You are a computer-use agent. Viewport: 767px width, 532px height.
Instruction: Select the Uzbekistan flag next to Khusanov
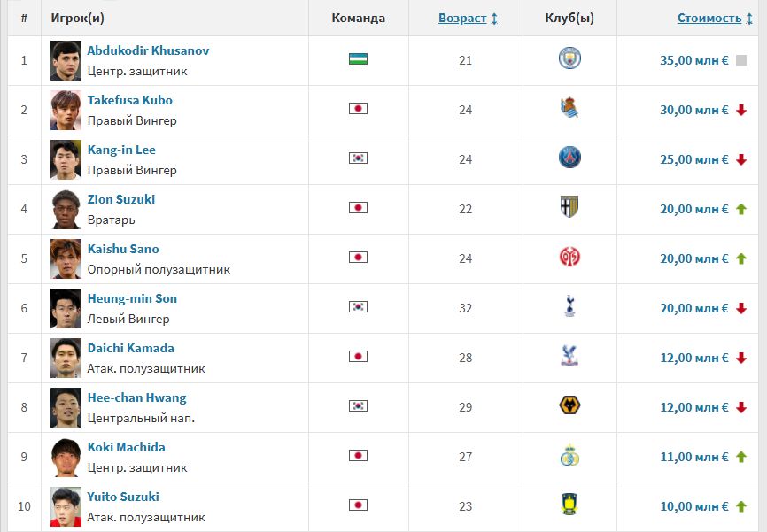pyautogui.click(x=358, y=59)
